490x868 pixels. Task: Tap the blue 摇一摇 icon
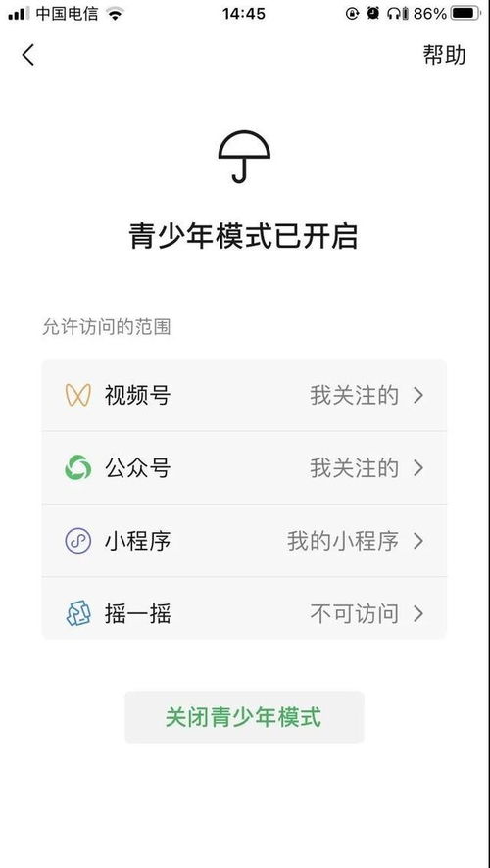[78, 614]
